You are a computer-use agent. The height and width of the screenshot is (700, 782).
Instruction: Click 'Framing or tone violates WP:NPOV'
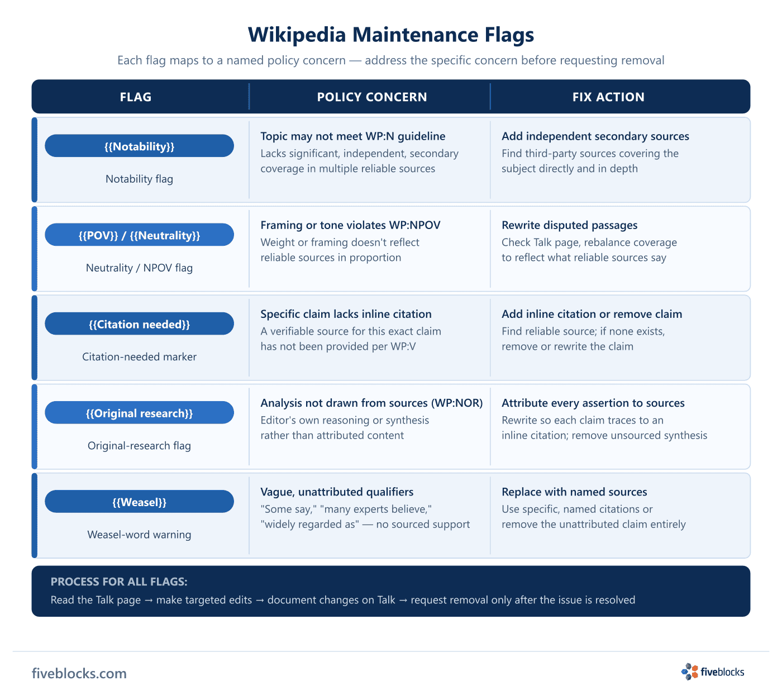(350, 225)
